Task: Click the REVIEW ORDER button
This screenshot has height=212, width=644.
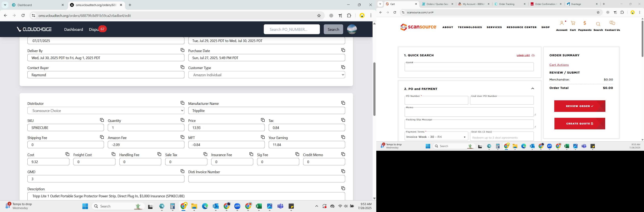Action: tap(580, 106)
